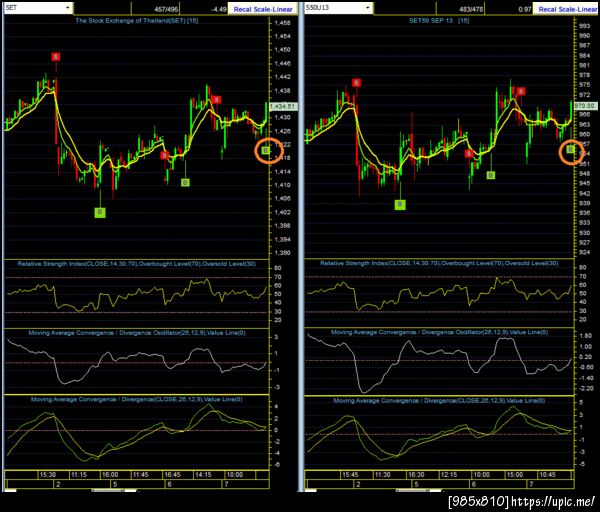
Task: Click the 1,458 price scale value on SET
Action: click(x=282, y=23)
